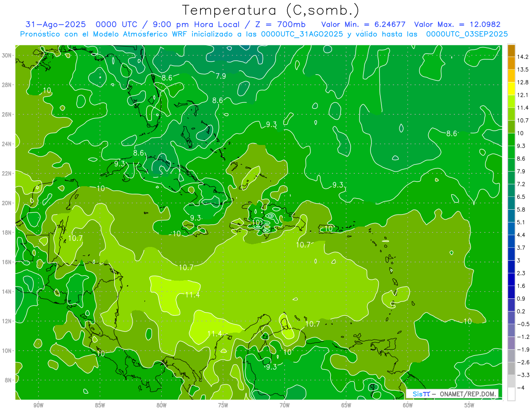The width and height of the screenshot is (532, 411).
Task: Click the legend label '-0.5'
Action: pyautogui.click(x=523, y=324)
